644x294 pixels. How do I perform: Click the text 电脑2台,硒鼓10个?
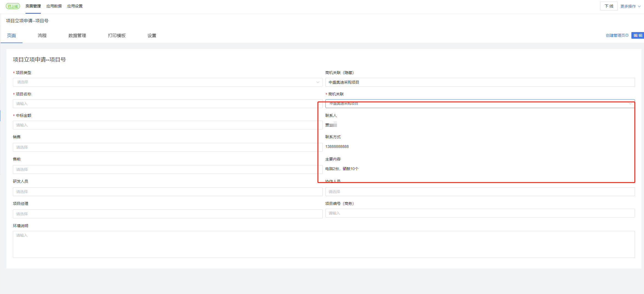342,169
